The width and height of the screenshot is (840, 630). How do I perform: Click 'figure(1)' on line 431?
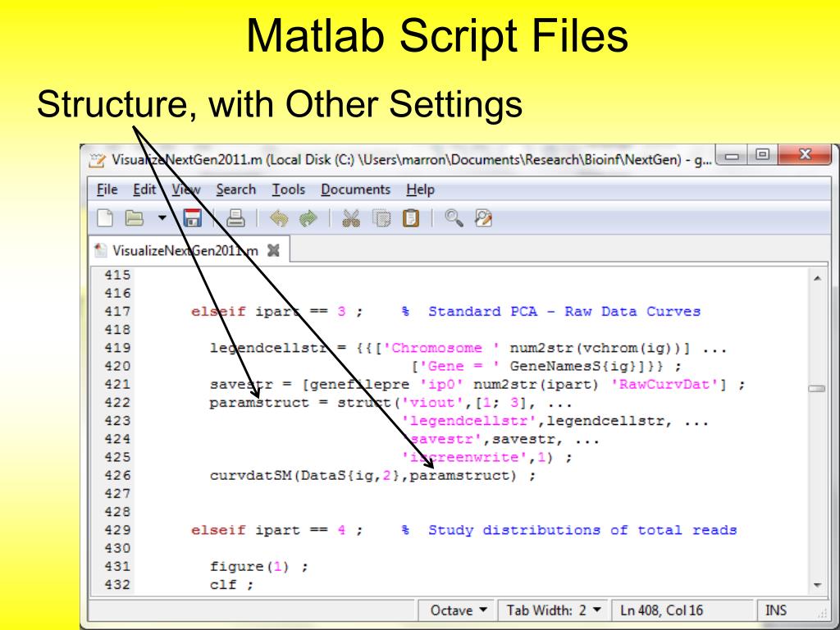point(249,566)
